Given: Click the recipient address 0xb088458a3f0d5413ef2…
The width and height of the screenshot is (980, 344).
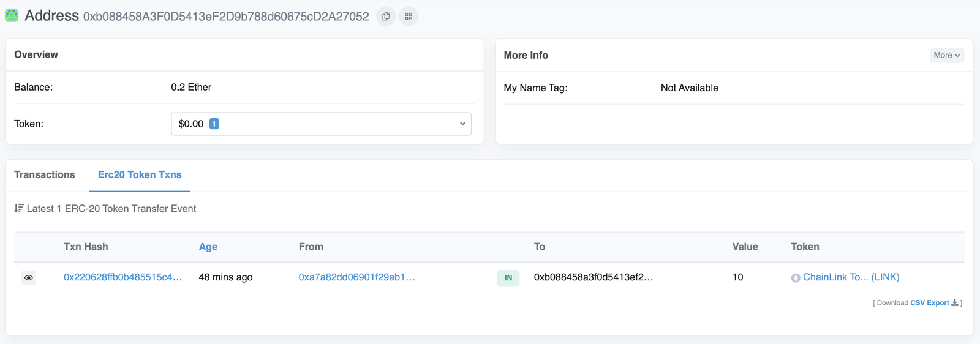Looking at the screenshot, I should point(594,277).
